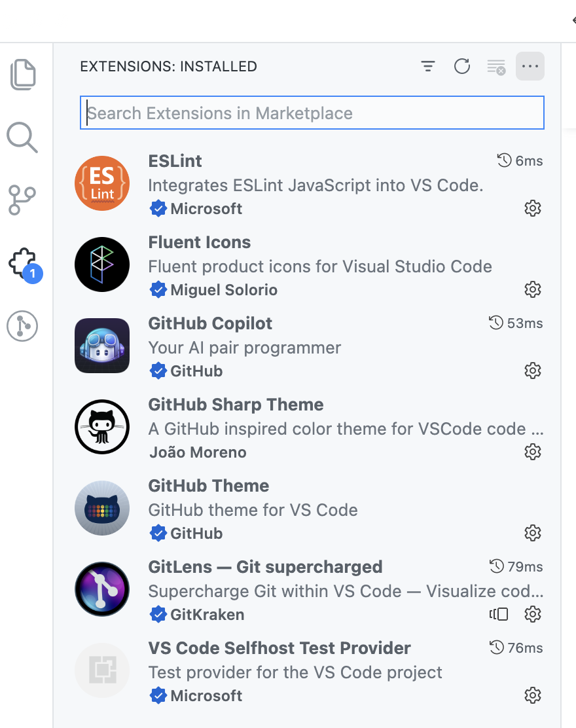Click the search Extensions in Marketplace field
576x728 pixels.
pos(312,113)
